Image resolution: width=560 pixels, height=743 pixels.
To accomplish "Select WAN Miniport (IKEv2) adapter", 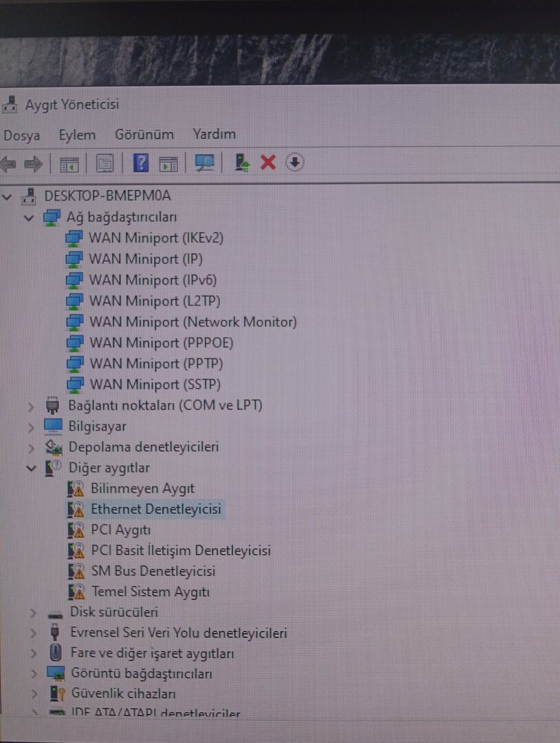I will pyautogui.click(x=156, y=237).
